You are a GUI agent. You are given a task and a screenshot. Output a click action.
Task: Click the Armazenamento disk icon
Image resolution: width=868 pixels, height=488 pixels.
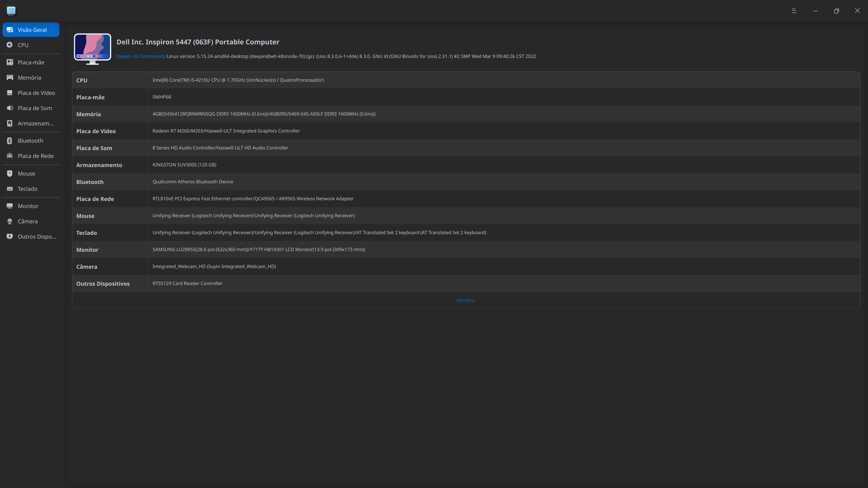10,123
